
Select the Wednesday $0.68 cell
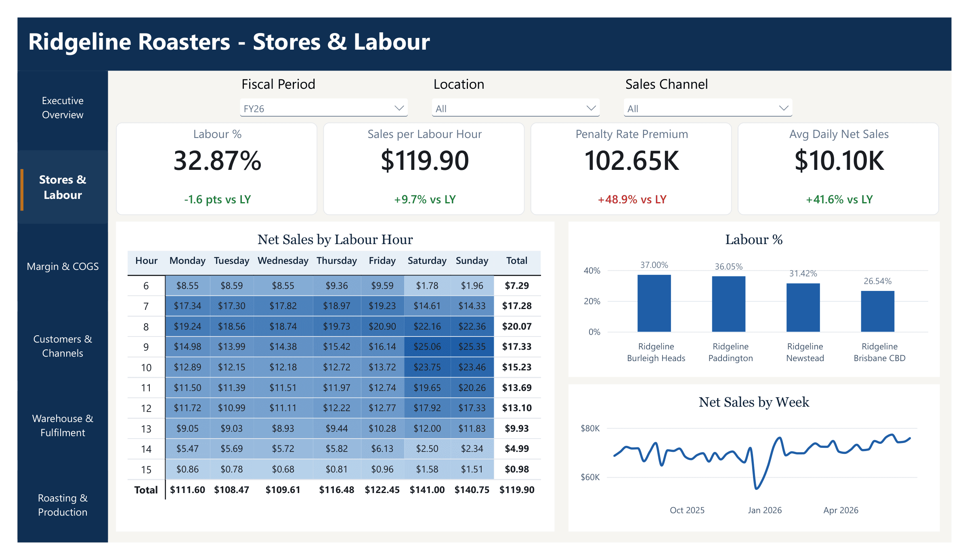click(283, 469)
